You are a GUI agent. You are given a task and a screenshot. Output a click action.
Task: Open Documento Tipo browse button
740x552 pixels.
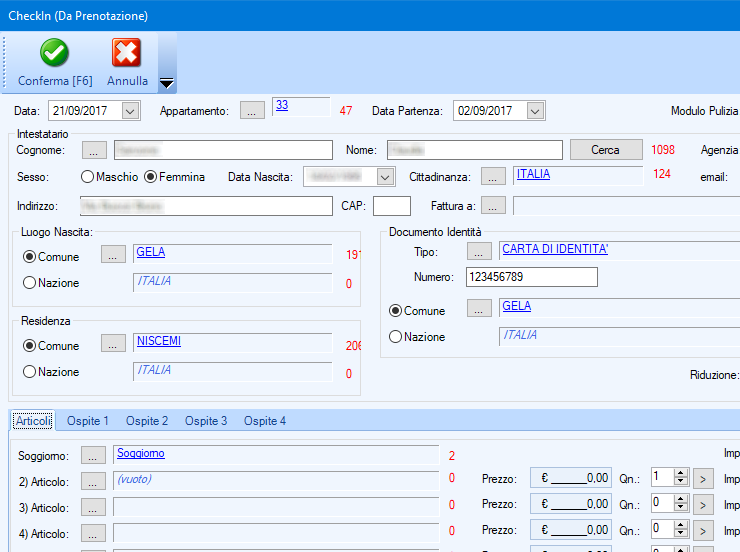(481, 251)
